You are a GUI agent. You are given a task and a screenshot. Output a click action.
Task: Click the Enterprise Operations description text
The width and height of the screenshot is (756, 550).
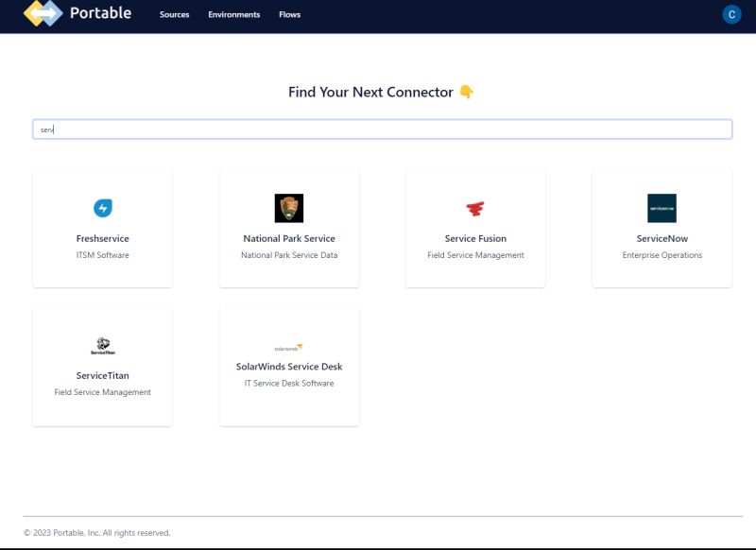(661, 255)
